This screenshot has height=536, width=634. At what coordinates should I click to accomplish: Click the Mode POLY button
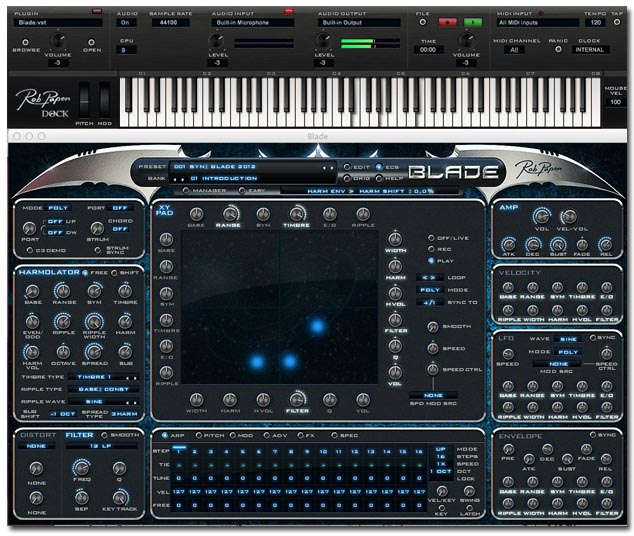(58, 208)
